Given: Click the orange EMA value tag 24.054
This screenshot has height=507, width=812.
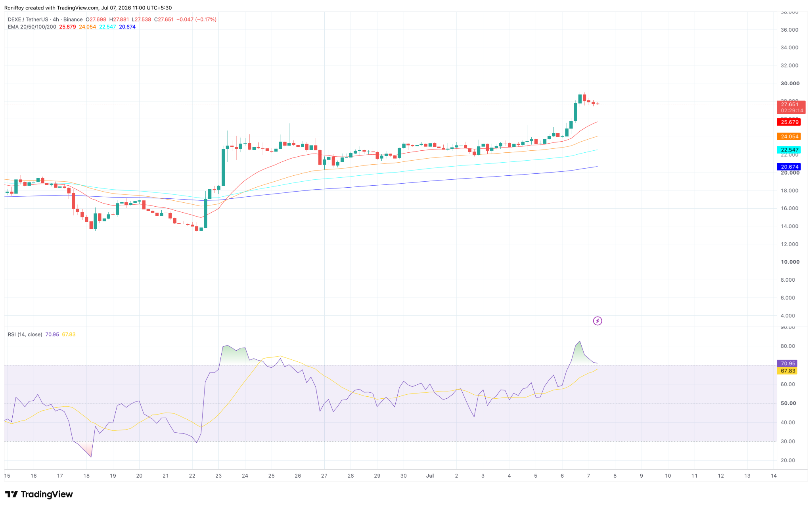Looking at the screenshot, I should [789, 136].
